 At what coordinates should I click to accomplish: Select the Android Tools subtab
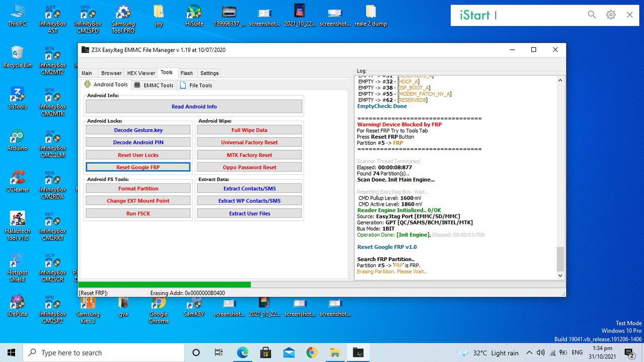coord(106,84)
